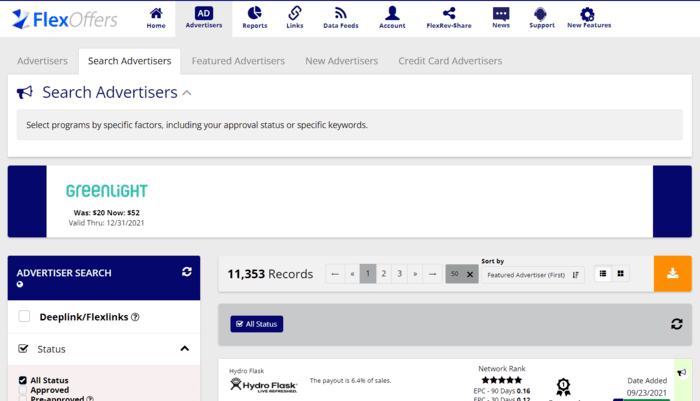Open the Credit Card Advertisers tab
The height and width of the screenshot is (401, 700).
450,61
